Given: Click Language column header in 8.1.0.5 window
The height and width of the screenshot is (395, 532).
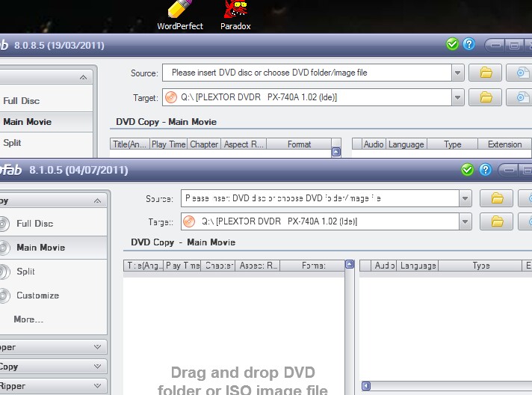Looking at the screenshot, I should (418, 266).
